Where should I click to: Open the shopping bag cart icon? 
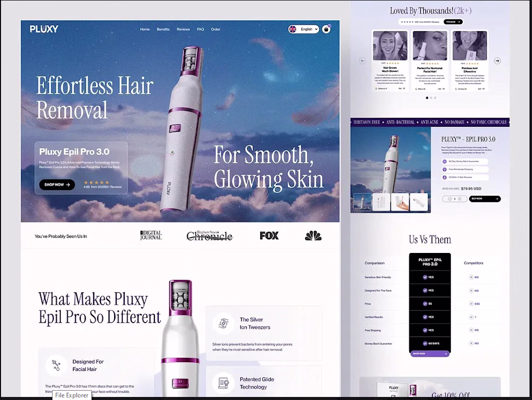click(326, 29)
